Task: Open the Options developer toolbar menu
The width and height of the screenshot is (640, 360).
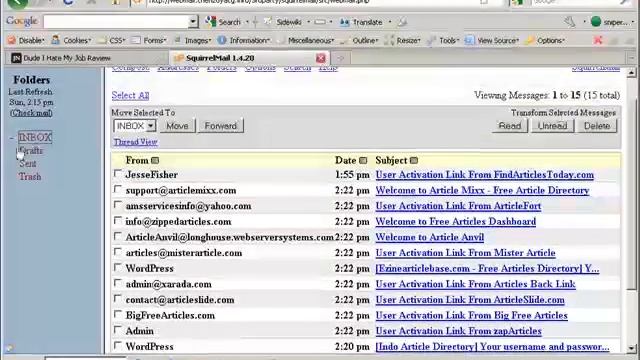Action: click(546, 40)
